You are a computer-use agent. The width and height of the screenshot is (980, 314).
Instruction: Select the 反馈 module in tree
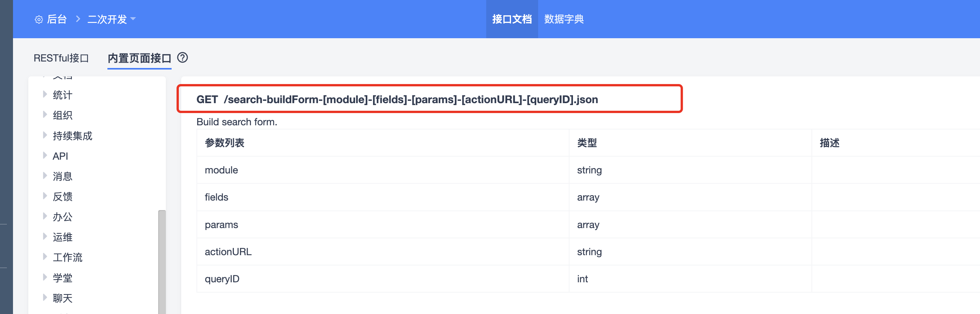tap(62, 197)
